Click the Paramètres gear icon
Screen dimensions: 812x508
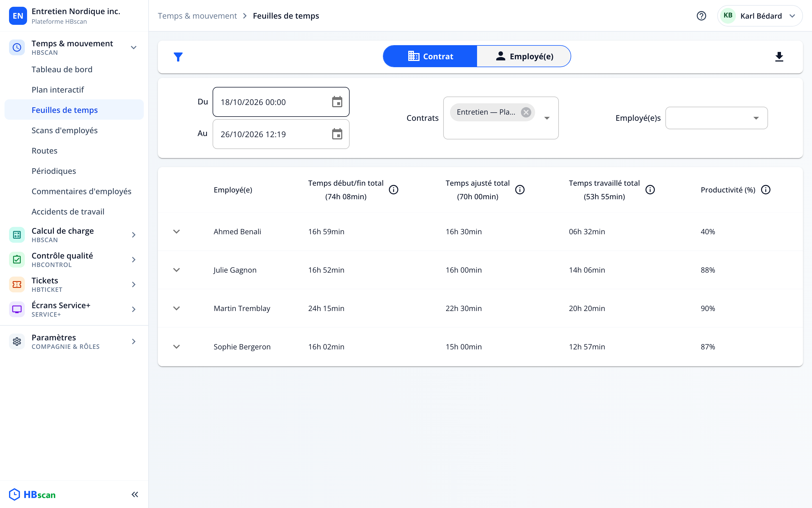[17, 342]
